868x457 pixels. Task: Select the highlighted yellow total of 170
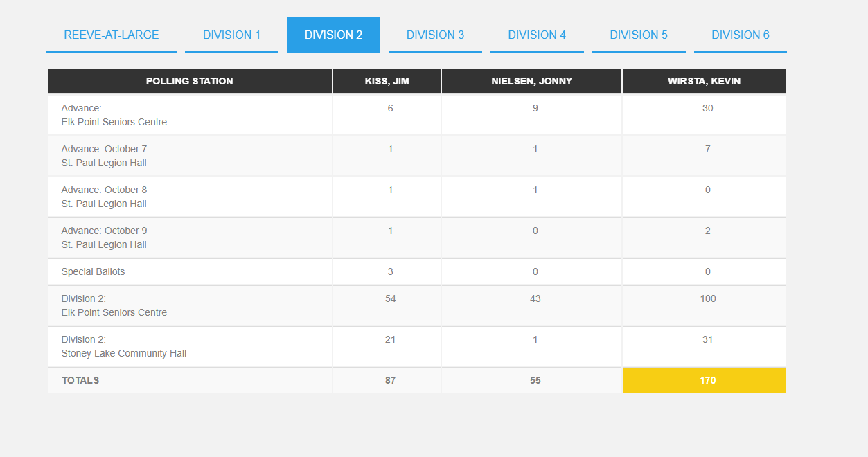click(704, 380)
